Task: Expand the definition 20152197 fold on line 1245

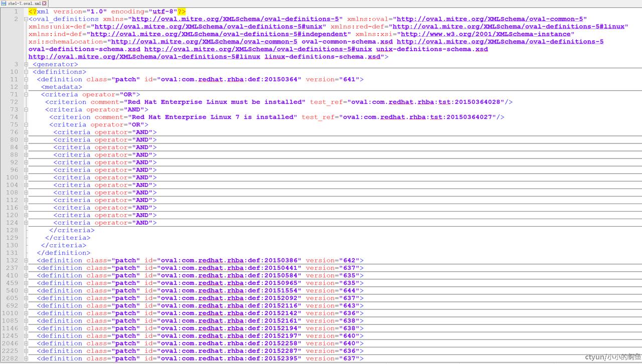Action: pos(26,336)
